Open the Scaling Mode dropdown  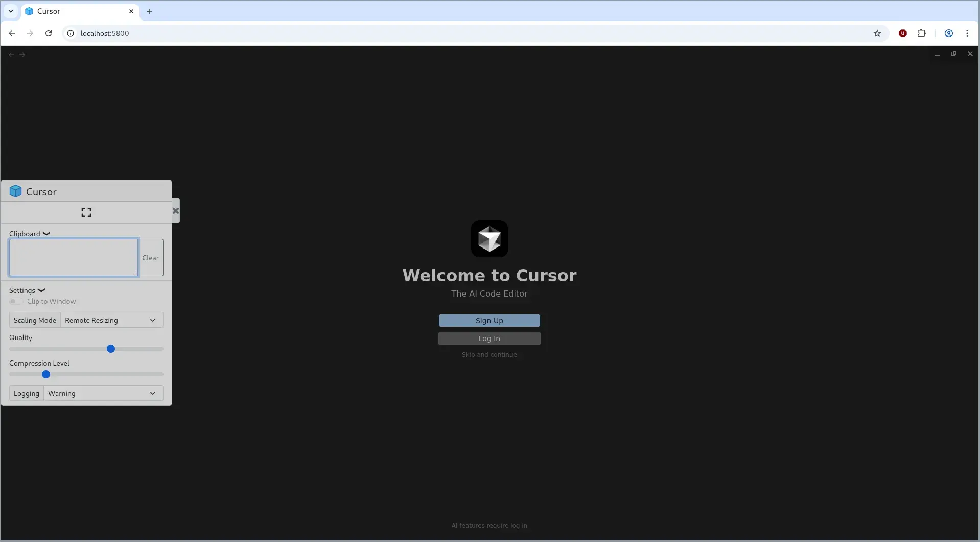tap(111, 320)
